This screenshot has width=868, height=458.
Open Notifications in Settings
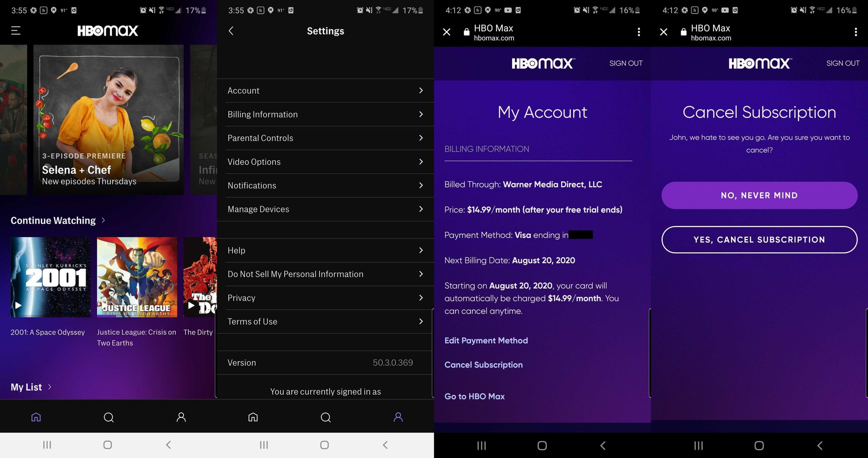click(x=325, y=185)
